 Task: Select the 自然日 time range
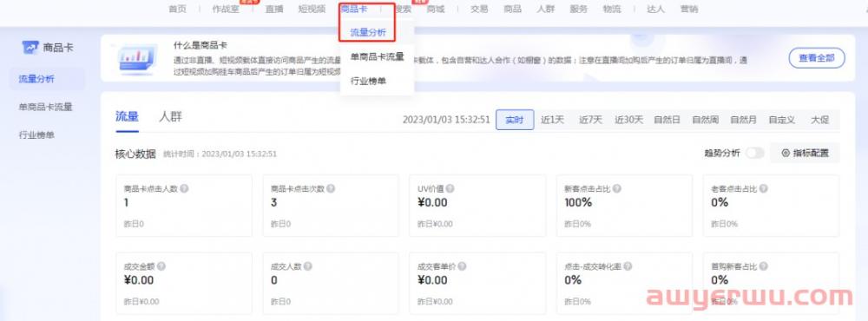coord(667,120)
